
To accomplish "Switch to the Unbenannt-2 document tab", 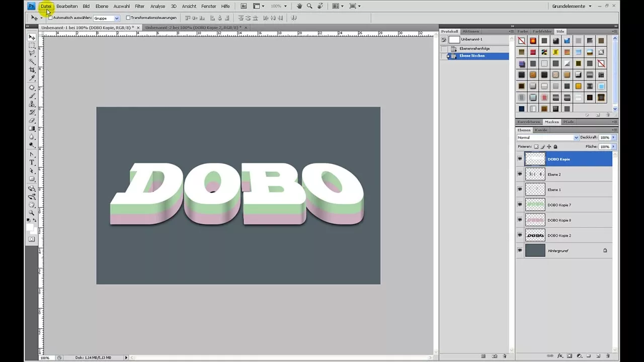I will tap(194, 27).
